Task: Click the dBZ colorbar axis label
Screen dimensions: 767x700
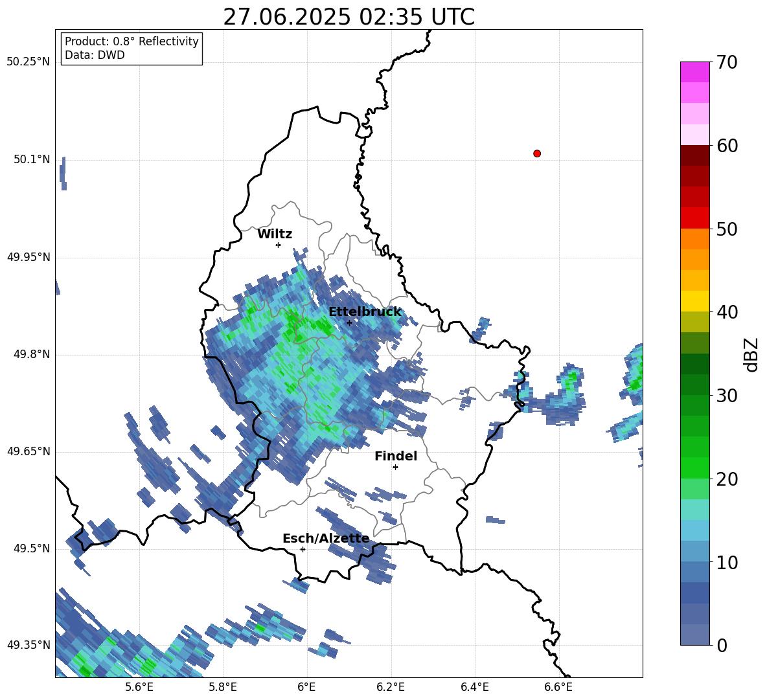Action: 751,354
